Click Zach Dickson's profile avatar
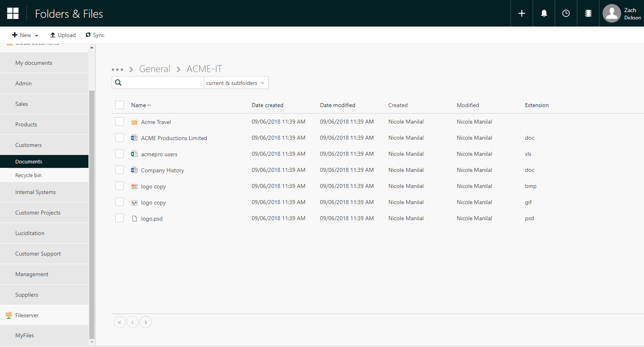Viewport: 644px width, 347px height. tap(611, 13)
